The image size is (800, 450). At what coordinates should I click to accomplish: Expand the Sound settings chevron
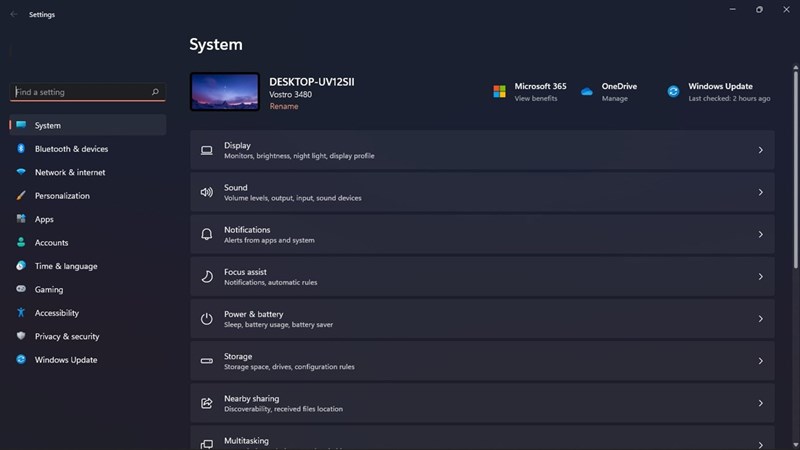(760, 192)
